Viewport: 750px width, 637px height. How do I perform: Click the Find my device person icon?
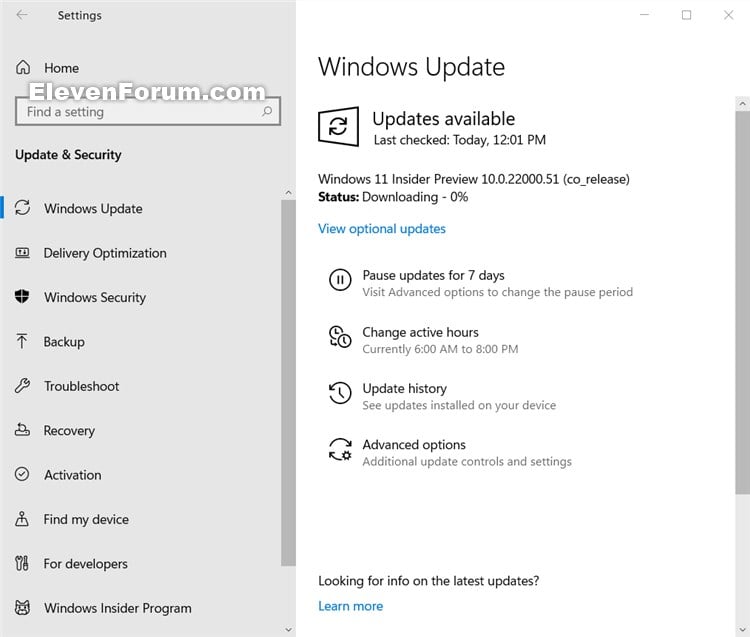(x=22, y=518)
